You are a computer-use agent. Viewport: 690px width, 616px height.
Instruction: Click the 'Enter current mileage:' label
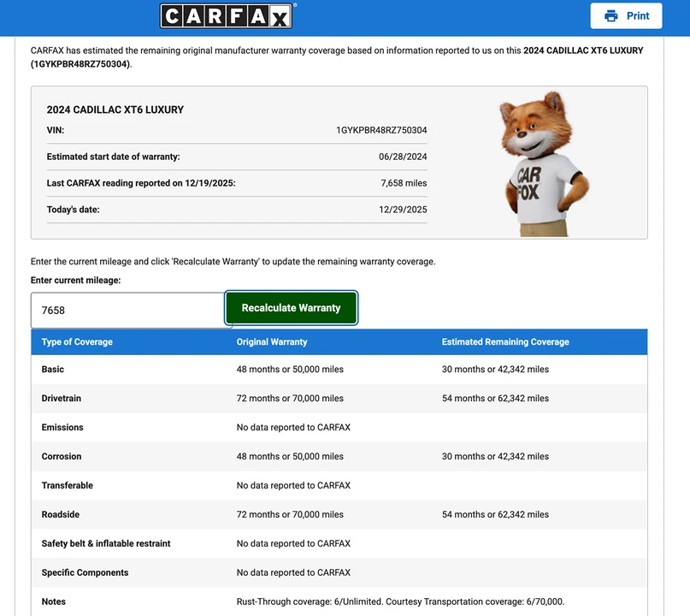(76, 281)
